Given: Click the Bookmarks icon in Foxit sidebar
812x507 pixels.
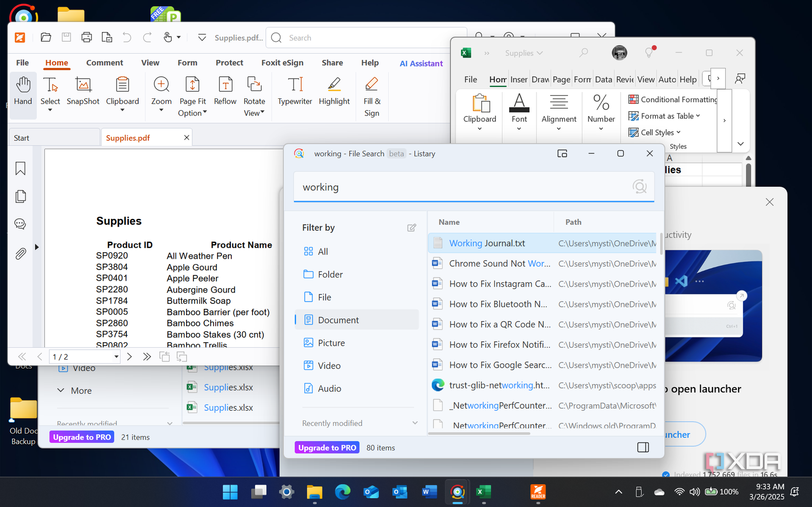Looking at the screenshot, I should tap(20, 168).
